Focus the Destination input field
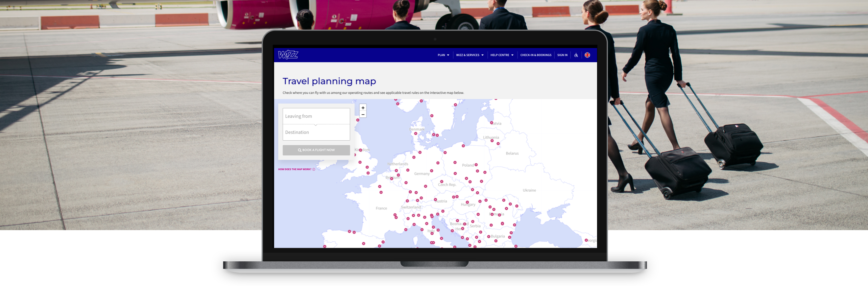 tap(316, 132)
